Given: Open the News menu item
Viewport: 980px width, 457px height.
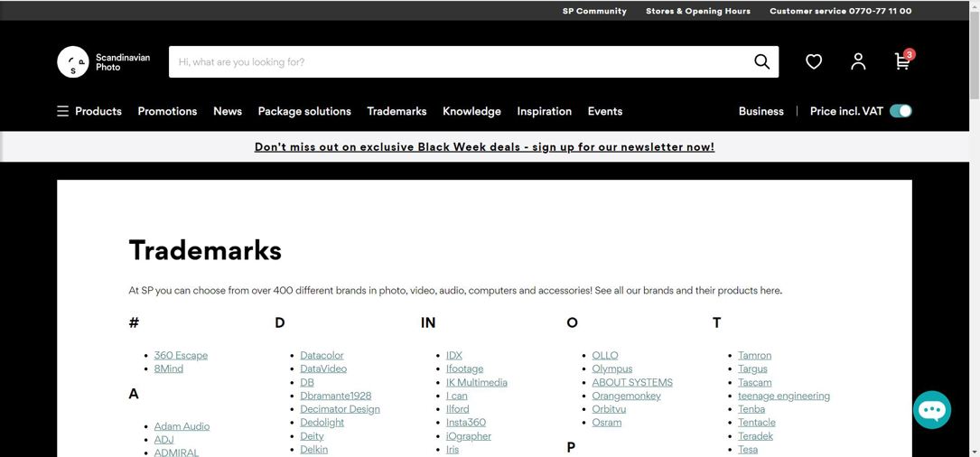Looking at the screenshot, I should coord(228,111).
